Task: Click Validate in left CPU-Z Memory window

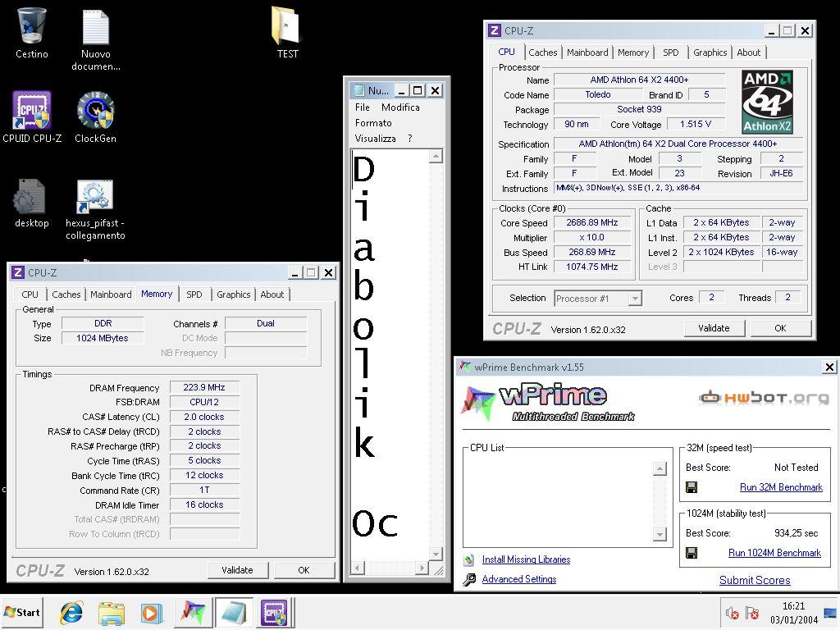Action: (237, 571)
